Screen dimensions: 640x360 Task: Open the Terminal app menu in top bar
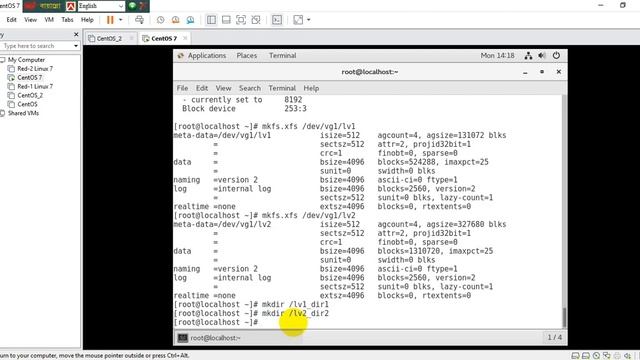click(x=282, y=56)
